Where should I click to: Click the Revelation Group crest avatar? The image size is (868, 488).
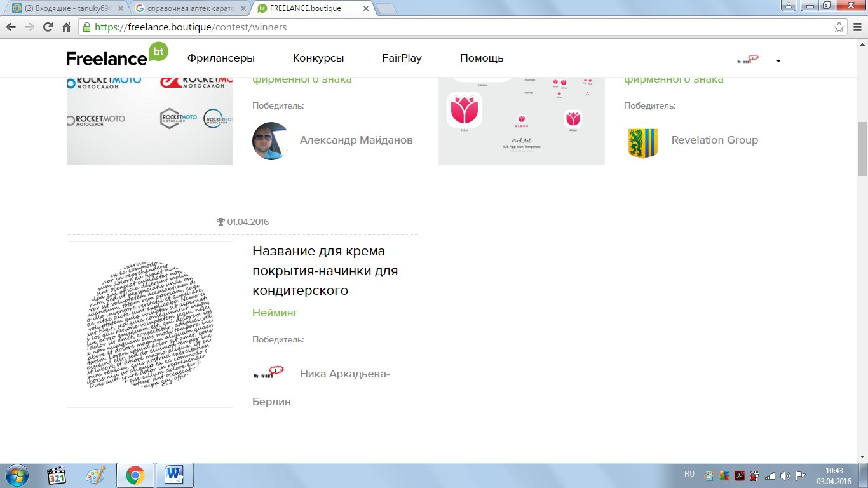tap(642, 142)
